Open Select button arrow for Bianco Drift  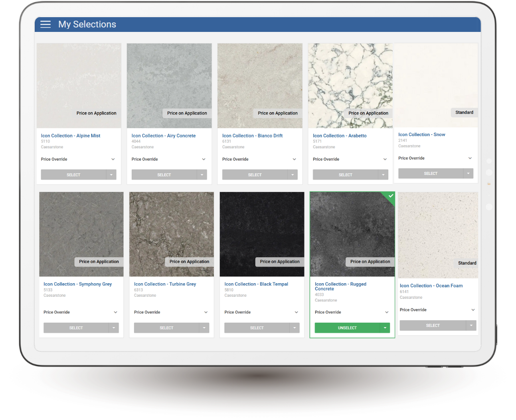coord(293,175)
